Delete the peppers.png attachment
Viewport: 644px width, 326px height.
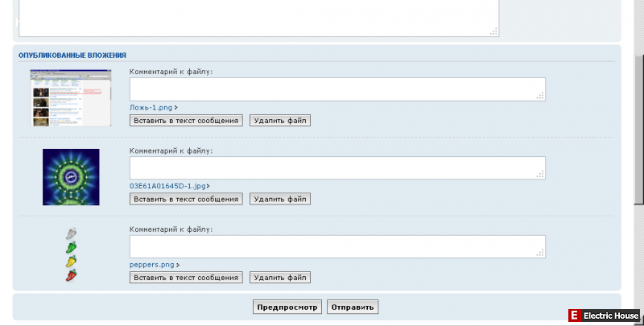pos(280,278)
